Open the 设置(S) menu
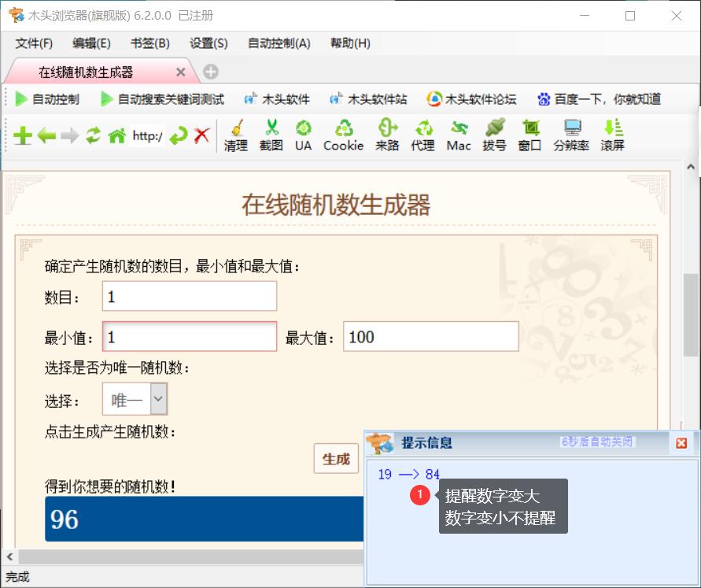701x588 pixels. point(208,43)
